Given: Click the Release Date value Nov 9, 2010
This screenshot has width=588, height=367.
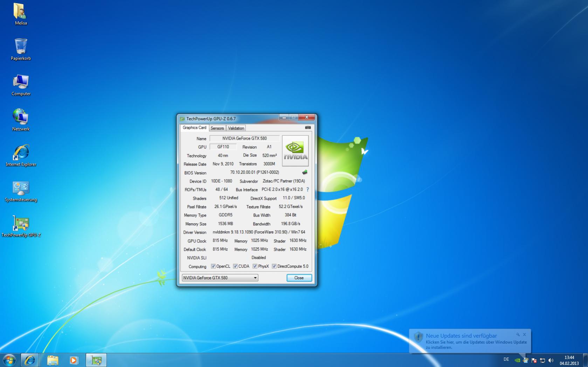Looking at the screenshot, I should pyautogui.click(x=223, y=164).
